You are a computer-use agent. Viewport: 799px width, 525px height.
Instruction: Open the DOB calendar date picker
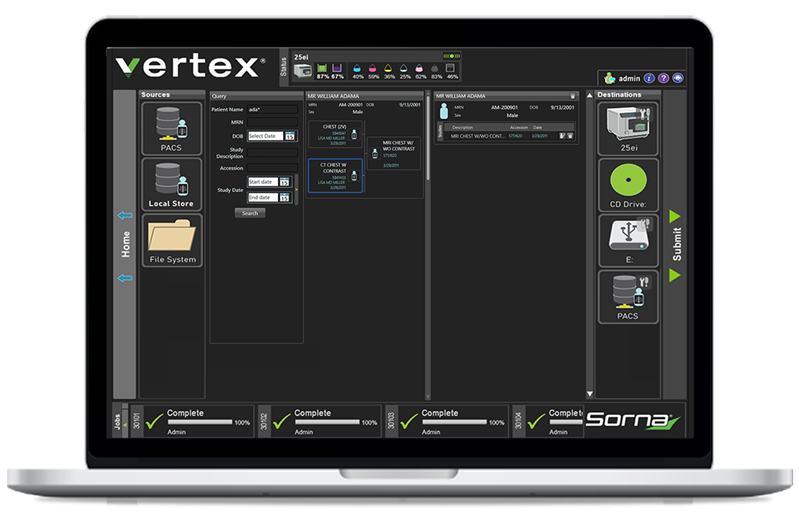click(290, 136)
